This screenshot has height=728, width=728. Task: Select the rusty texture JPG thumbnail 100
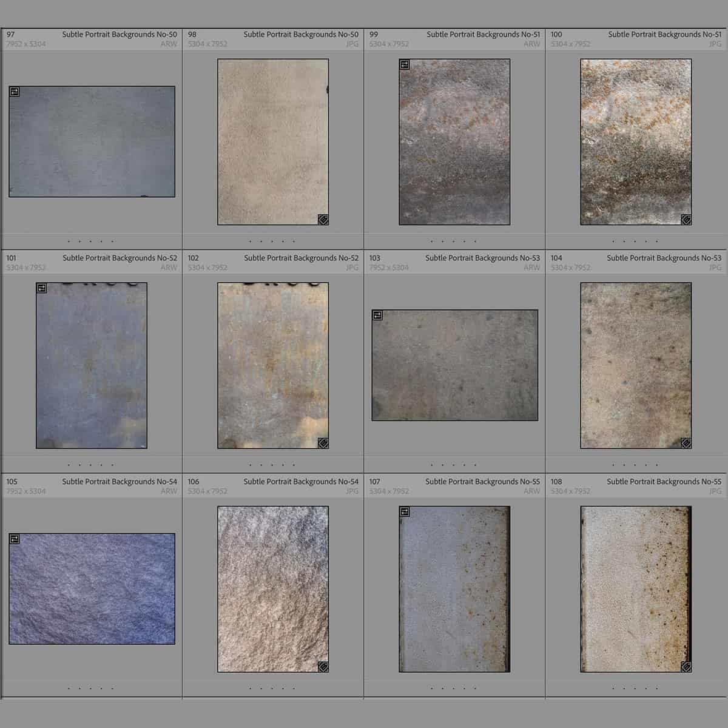pos(636,142)
